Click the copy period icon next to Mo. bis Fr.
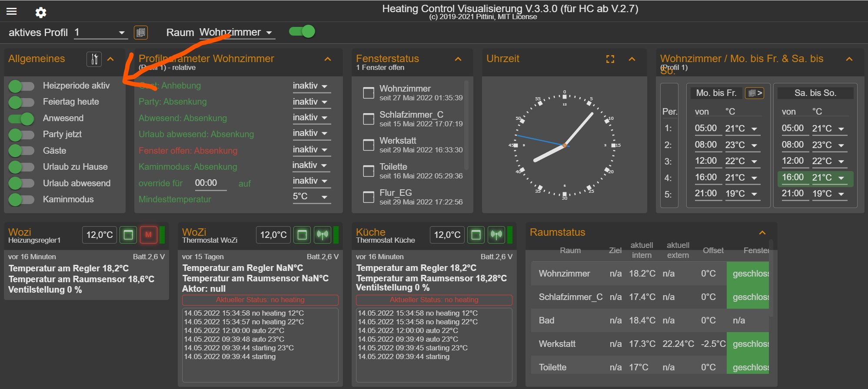 755,93
